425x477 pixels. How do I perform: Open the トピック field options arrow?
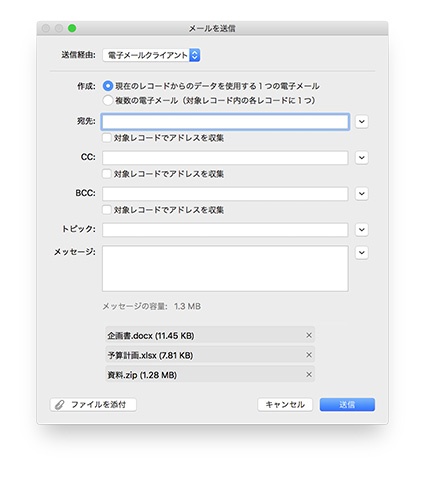point(362,230)
